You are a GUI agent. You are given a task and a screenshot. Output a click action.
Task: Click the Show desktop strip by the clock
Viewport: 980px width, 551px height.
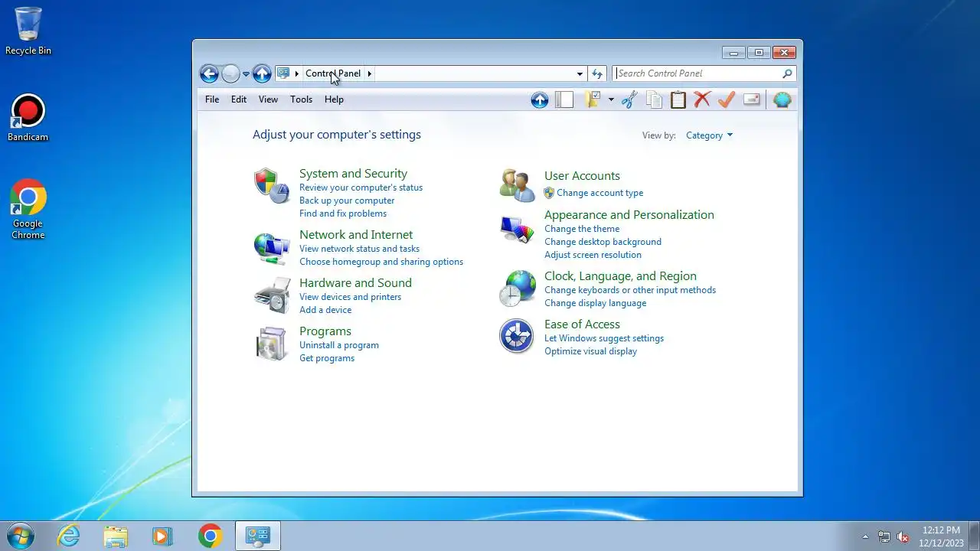point(975,536)
